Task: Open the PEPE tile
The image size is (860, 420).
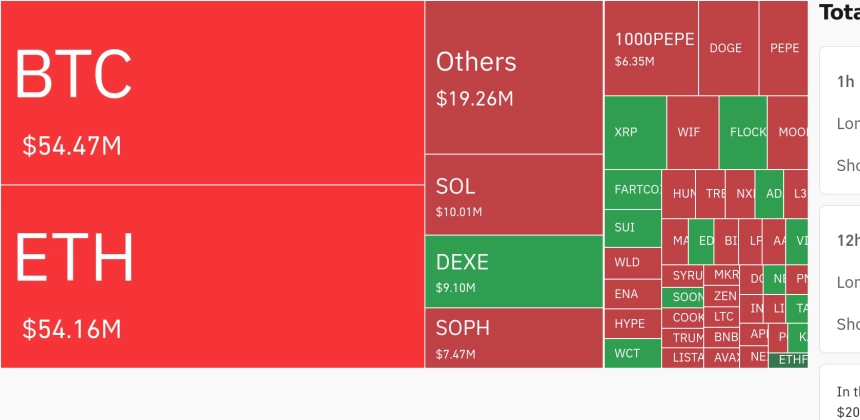Action: tap(784, 48)
